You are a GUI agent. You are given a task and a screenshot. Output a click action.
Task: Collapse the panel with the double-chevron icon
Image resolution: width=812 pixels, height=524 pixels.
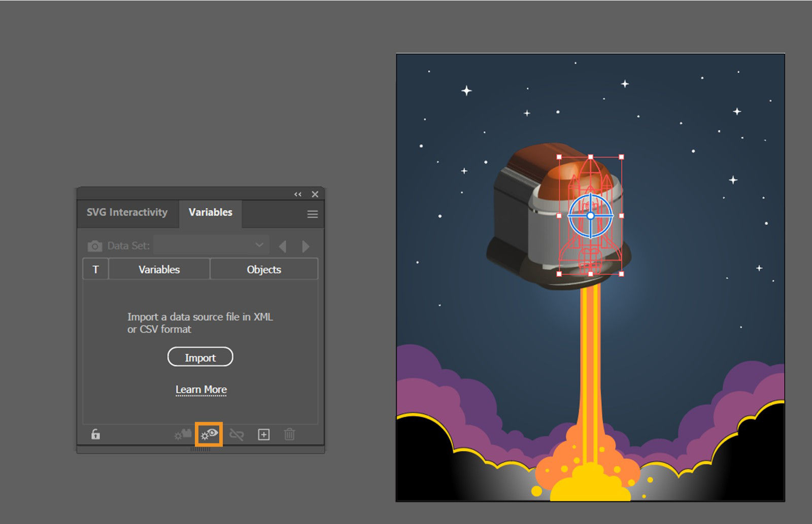coord(297,194)
